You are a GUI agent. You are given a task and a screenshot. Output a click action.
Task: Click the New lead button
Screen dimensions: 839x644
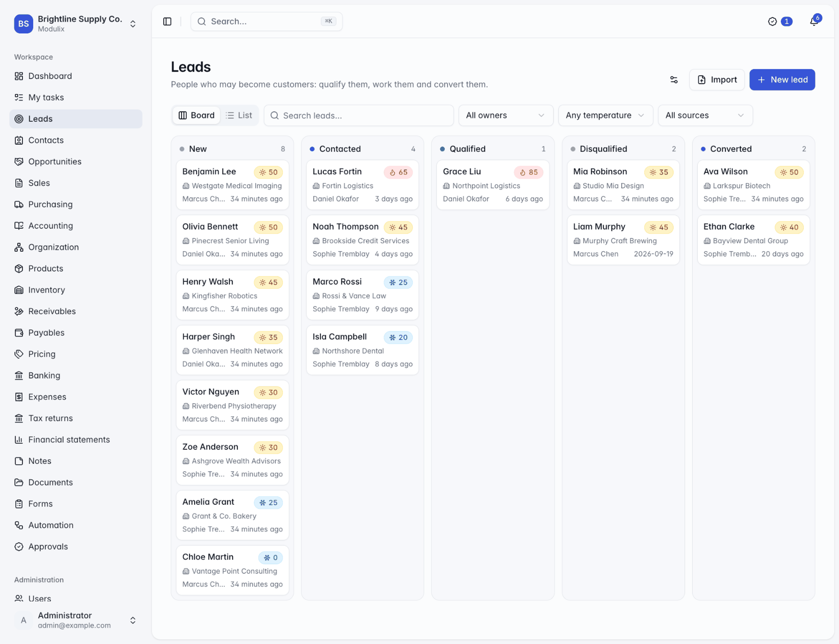click(782, 80)
